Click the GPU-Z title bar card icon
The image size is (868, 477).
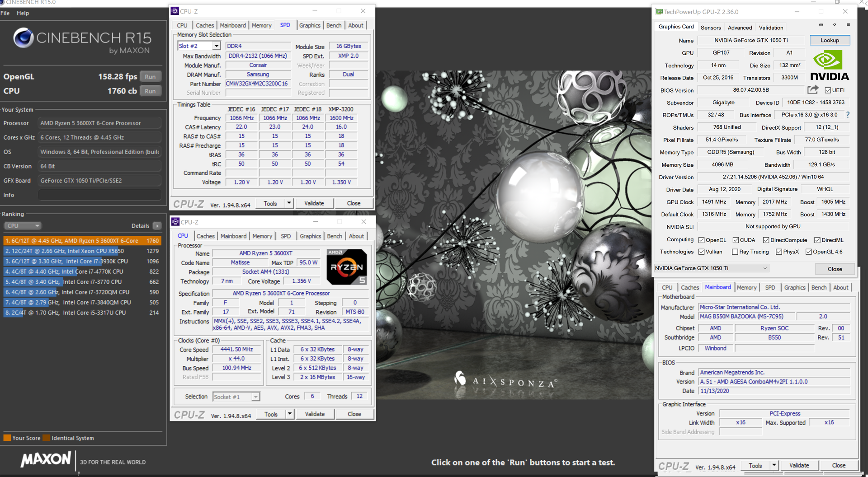click(659, 12)
